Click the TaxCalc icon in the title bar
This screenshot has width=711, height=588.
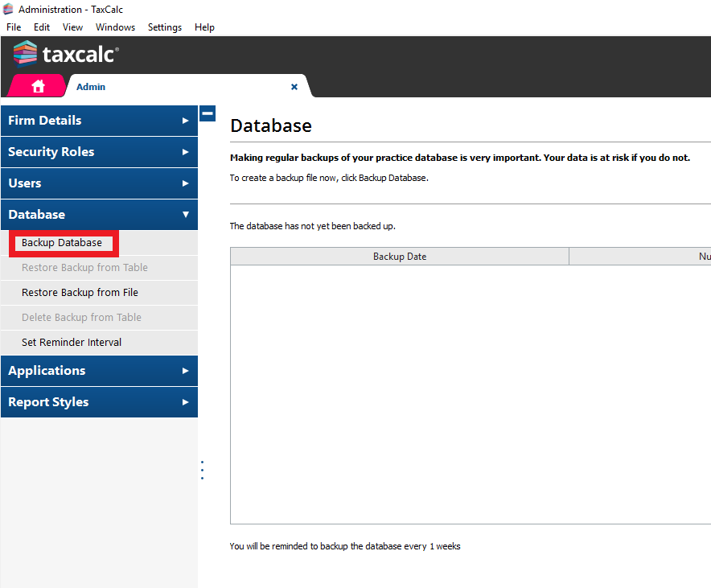pos(7,9)
